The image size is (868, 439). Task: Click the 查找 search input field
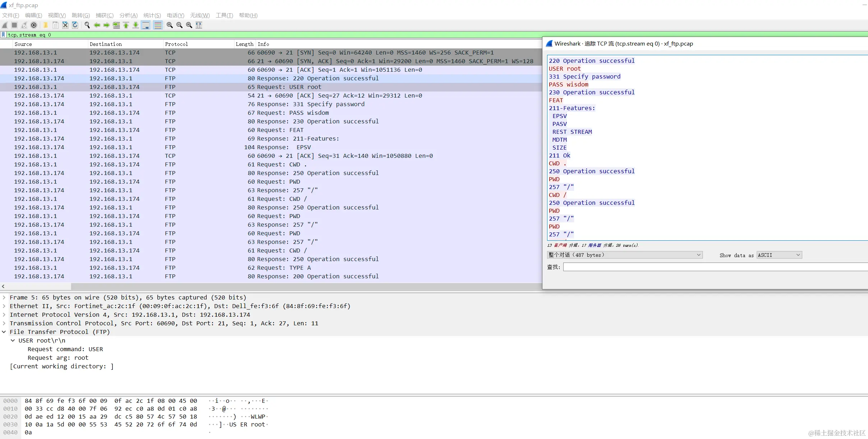click(x=715, y=267)
